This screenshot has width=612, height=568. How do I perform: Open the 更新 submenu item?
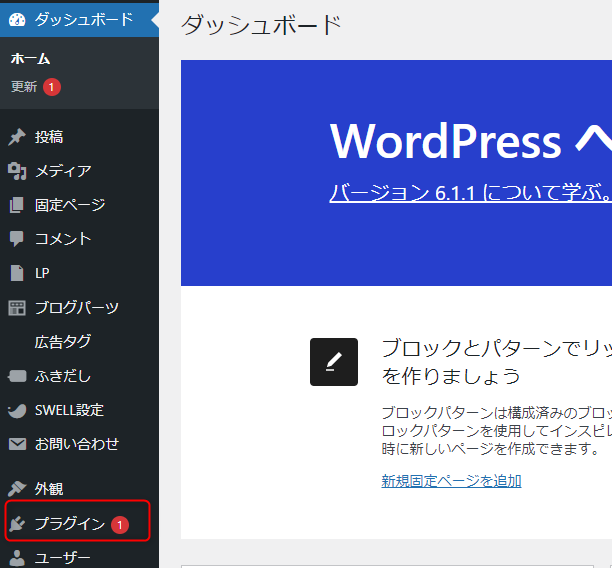[x=24, y=87]
